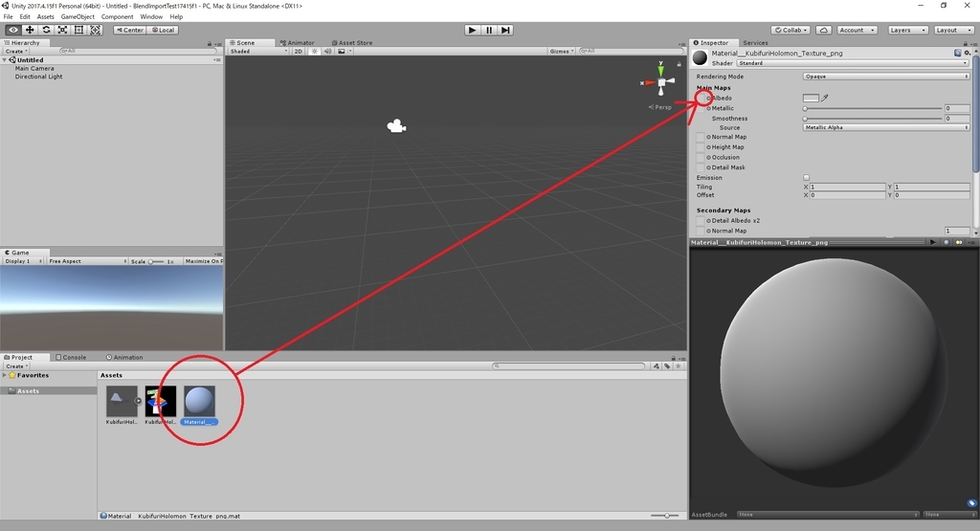Toggle Maximize On Play in Game view

point(203,261)
